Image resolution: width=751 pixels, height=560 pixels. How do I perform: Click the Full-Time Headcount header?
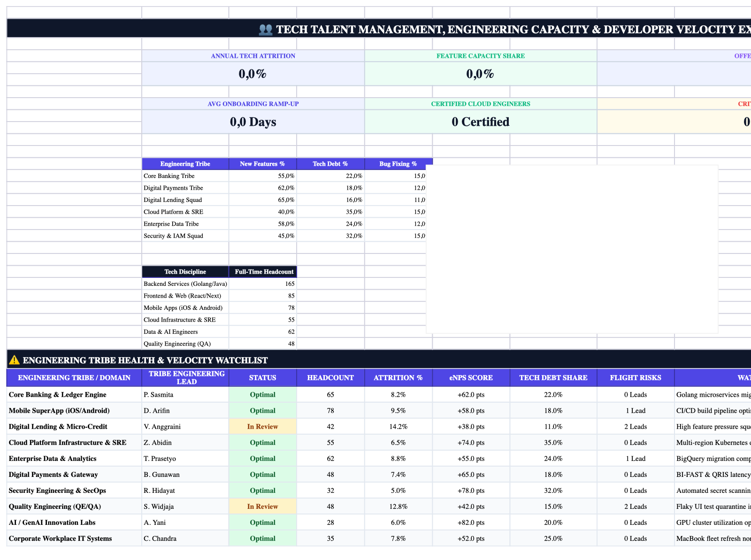point(262,272)
